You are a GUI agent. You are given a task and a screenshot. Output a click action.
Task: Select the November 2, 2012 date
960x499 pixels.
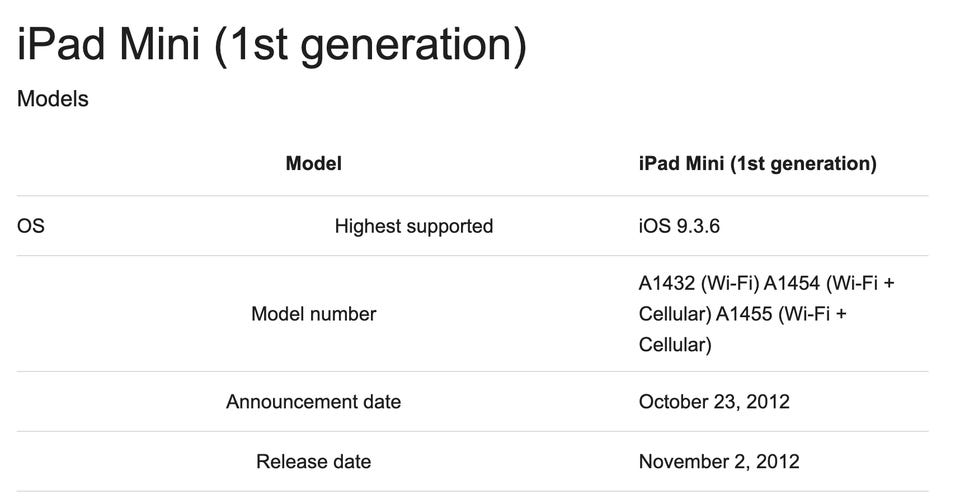[x=719, y=462]
